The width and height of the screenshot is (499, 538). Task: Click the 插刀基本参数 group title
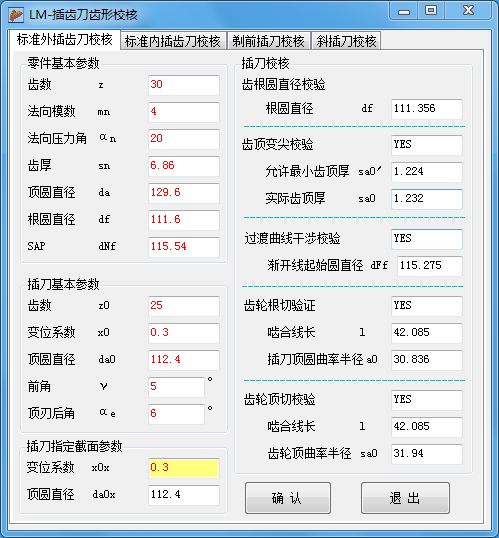point(63,284)
